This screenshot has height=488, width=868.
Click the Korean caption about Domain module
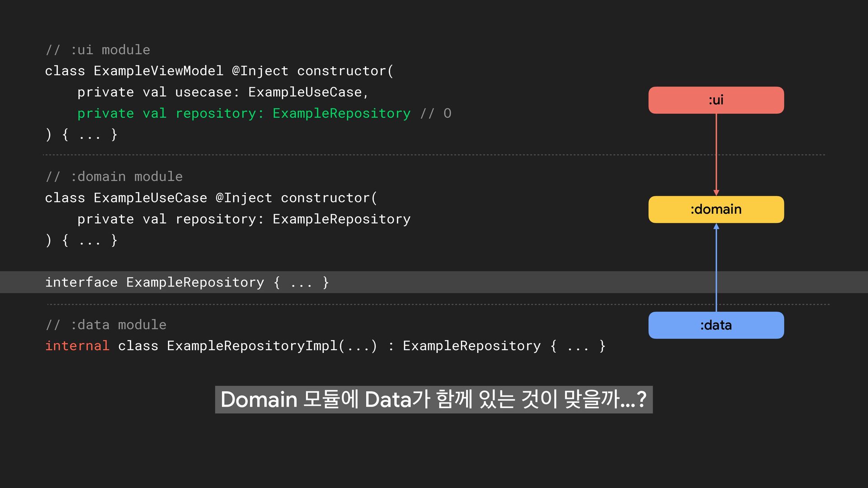[433, 399]
